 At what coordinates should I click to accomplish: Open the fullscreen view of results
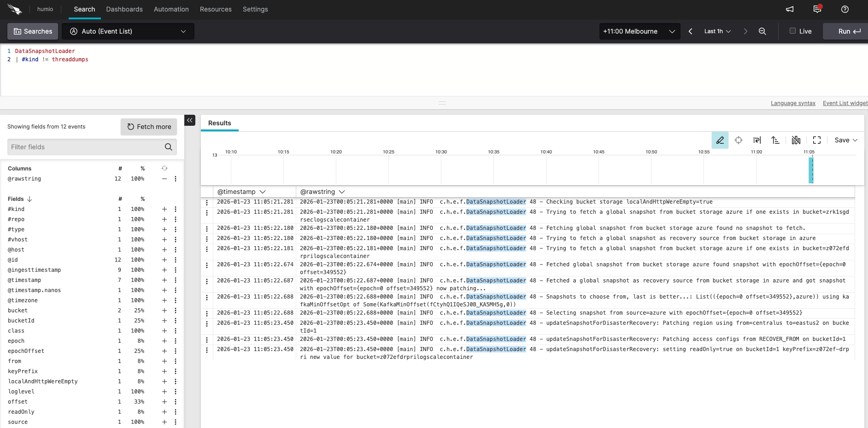[817, 140]
